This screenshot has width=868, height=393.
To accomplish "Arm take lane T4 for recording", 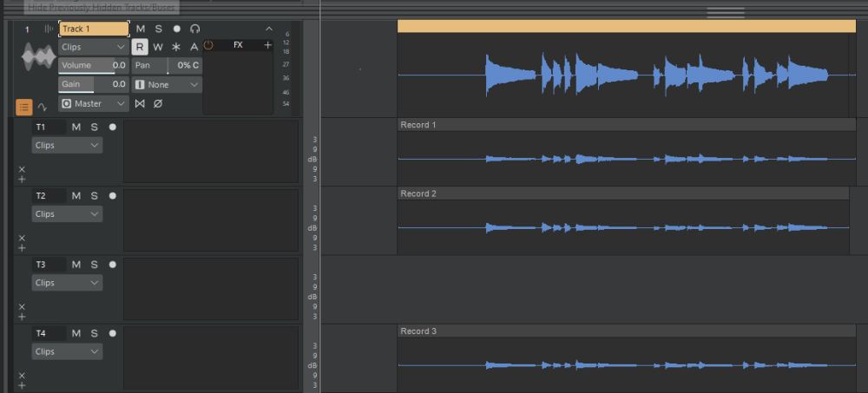I will click(x=113, y=333).
